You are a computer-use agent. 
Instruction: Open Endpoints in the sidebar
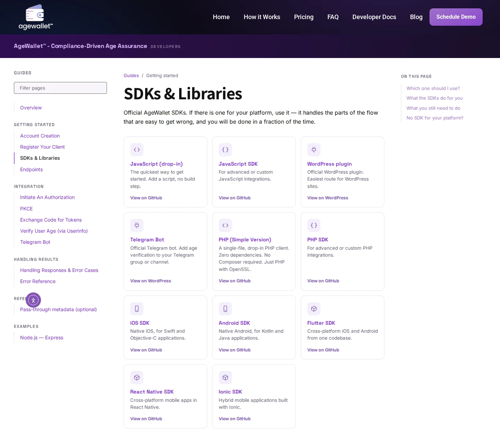[x=31, y=169]
